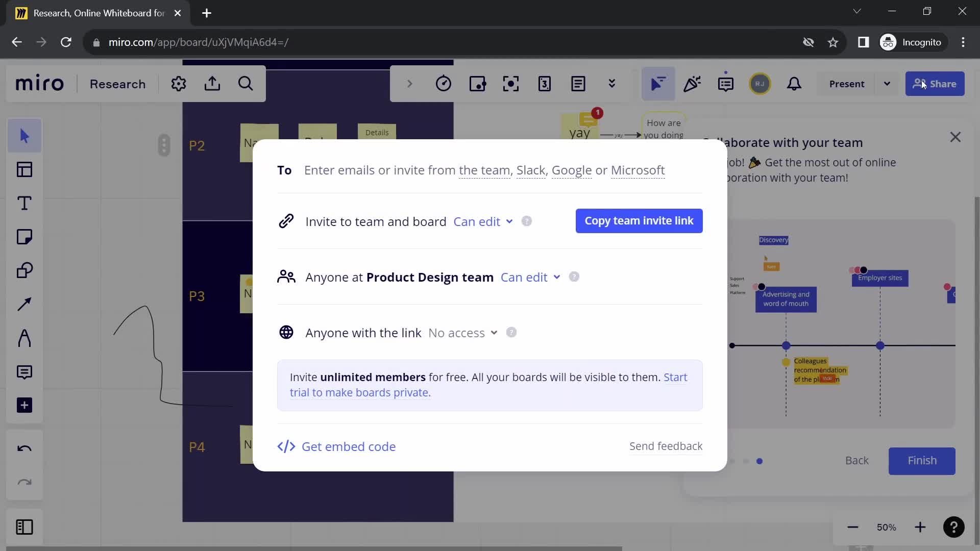Click the arrow/select tool icon

(25, 135)
